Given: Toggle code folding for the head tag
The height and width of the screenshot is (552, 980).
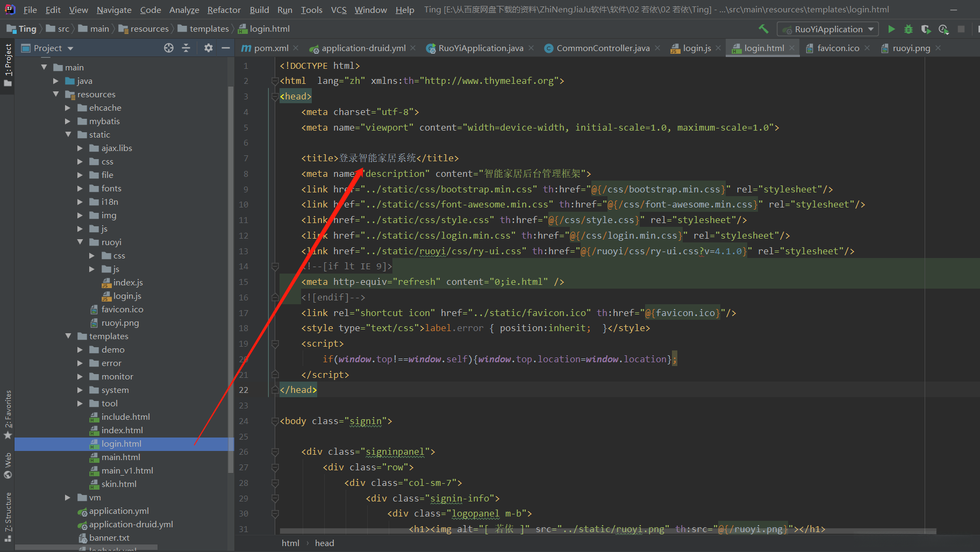Looking at the screenshot, I should 275,97.
